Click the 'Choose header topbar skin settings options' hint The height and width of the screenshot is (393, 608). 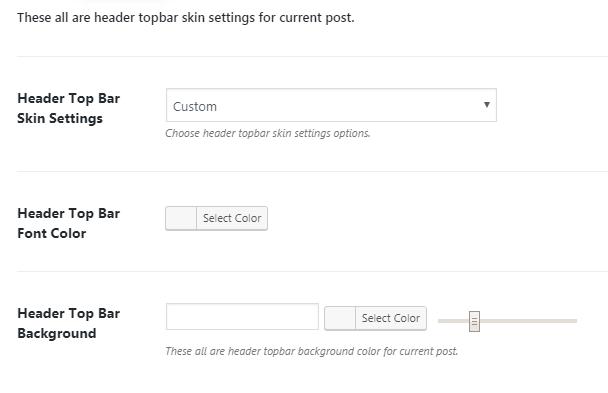click(x=268, y=133)
